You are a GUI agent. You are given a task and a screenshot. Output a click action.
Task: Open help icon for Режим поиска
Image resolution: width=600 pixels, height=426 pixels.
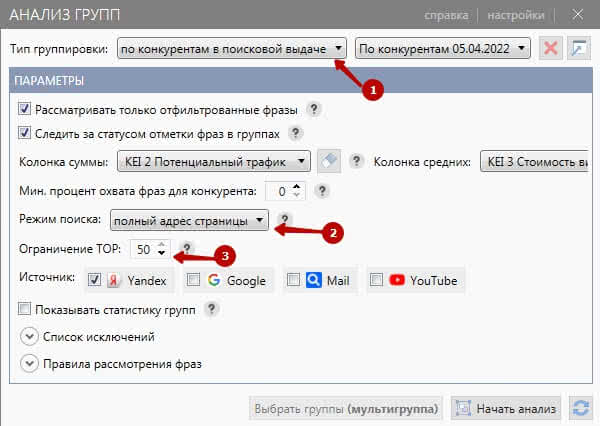285,219
